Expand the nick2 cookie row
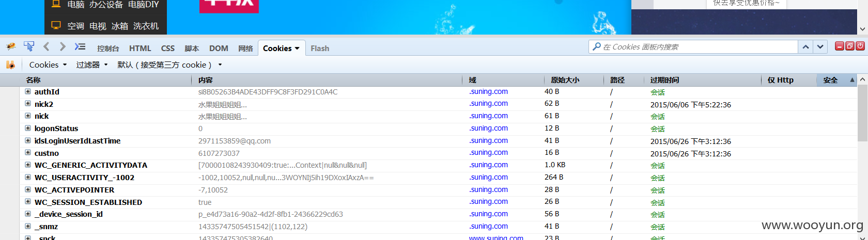Screen dimensions: 868x240 [x=28, y=103]
